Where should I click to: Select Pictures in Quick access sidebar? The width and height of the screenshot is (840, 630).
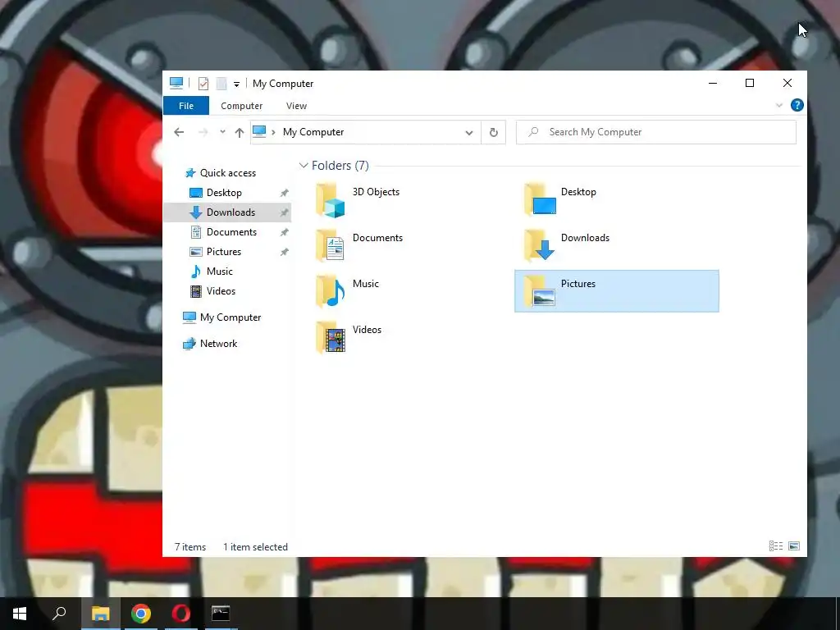coord(224,252)
